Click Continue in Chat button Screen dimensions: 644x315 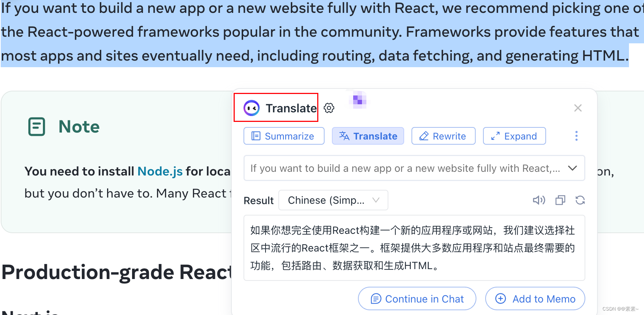(417, 298)
